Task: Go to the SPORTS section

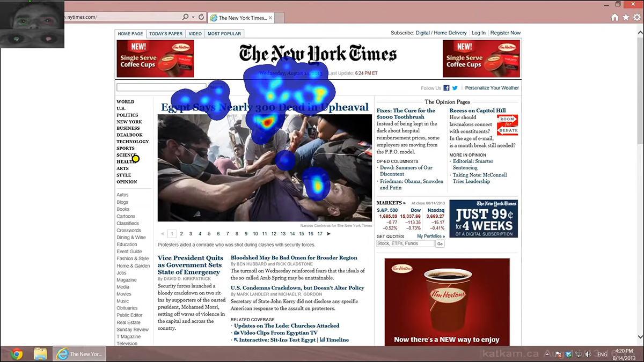Action: click(x=126, y=149)
